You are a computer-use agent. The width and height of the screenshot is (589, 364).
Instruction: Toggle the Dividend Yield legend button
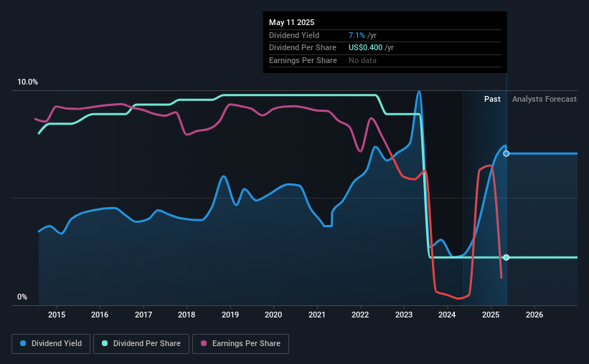click(x=51, y=344)
